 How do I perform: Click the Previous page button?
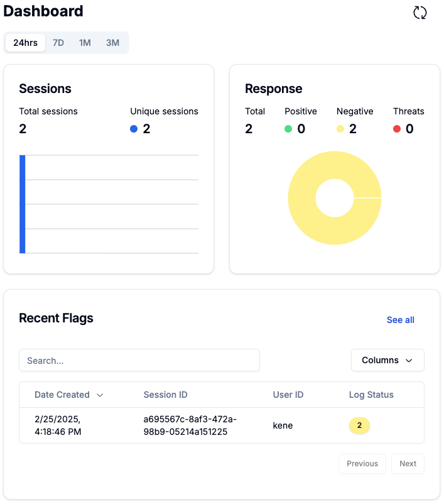click(362, 464)
